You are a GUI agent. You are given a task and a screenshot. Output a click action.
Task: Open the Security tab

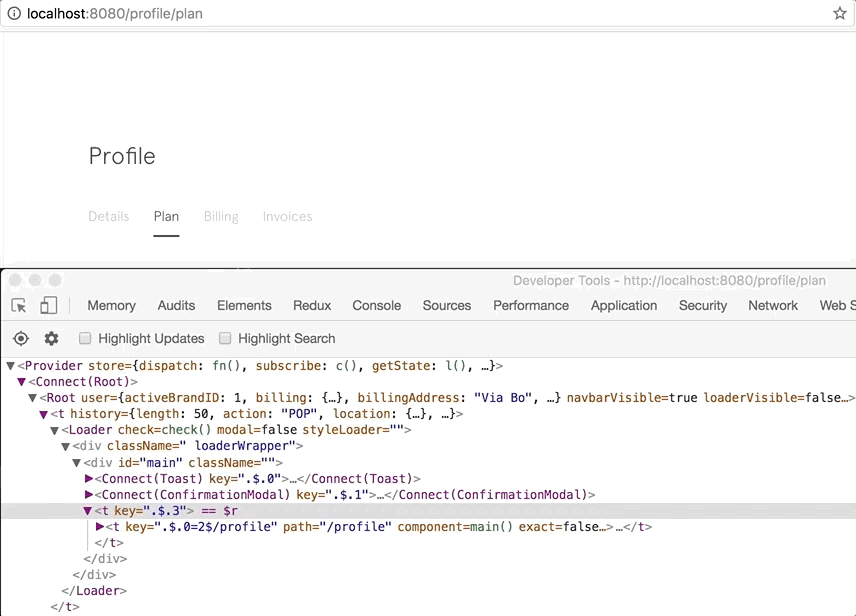[703, 305]
